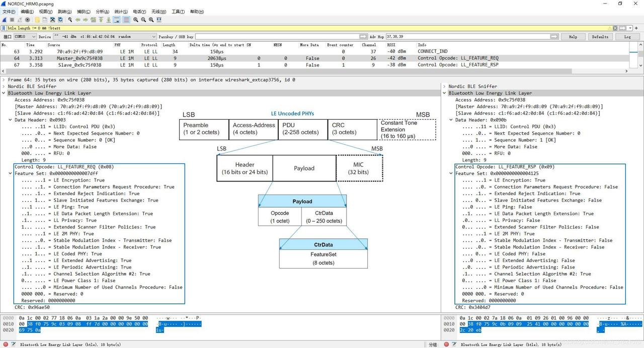The height and width of the screenshot is (348, 644).
Task: Open display filter bookmark menu
Action: tap(4, 28)
